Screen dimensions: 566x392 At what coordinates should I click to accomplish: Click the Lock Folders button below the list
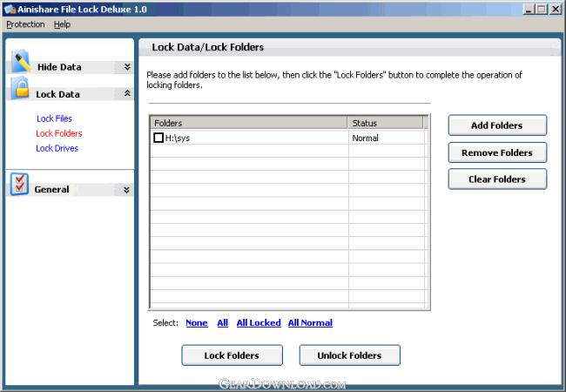(232, 355)
